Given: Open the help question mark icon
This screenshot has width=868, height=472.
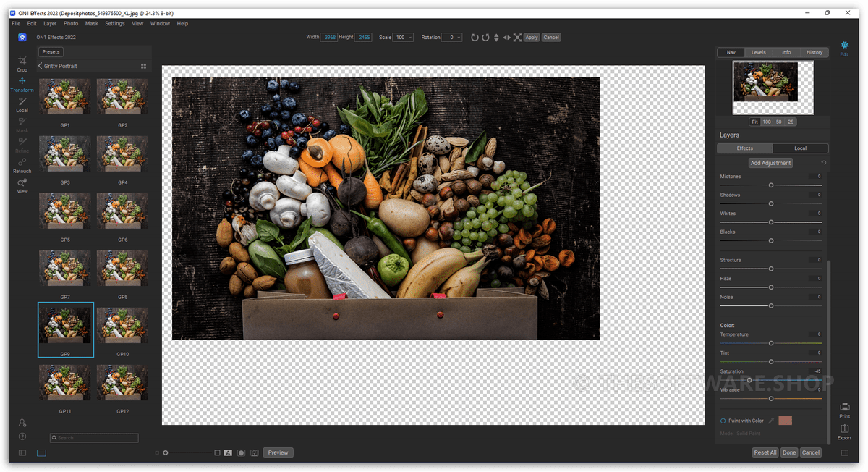Looking at the screenshot, I should [22, 437].
